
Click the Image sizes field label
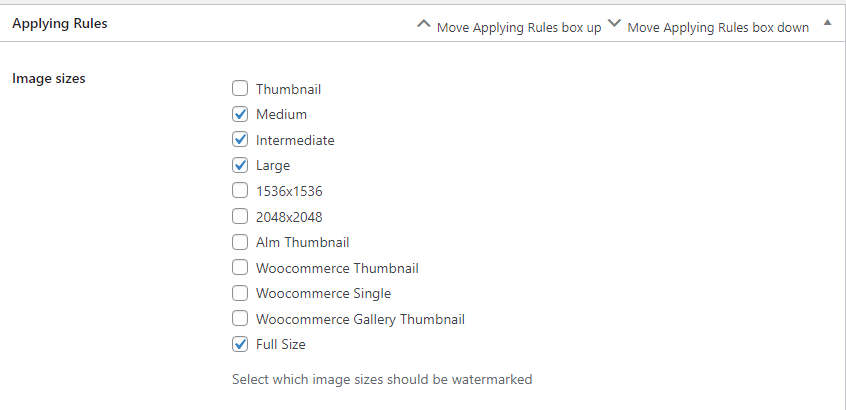[49, 78]
